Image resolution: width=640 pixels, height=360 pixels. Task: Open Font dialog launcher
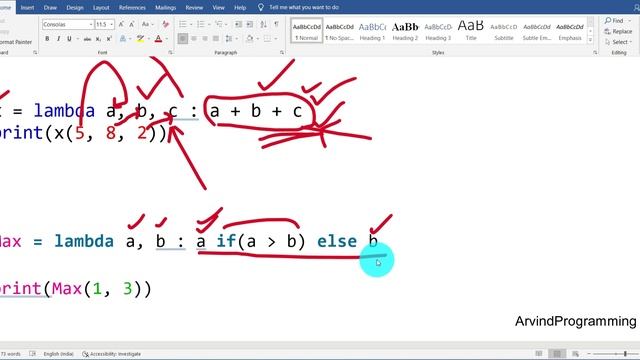coord(171,53)
